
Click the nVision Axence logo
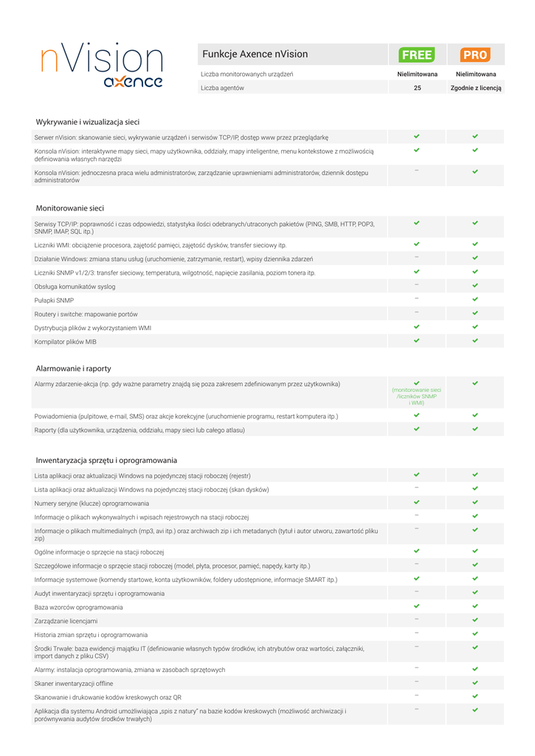tap(102, 66)
